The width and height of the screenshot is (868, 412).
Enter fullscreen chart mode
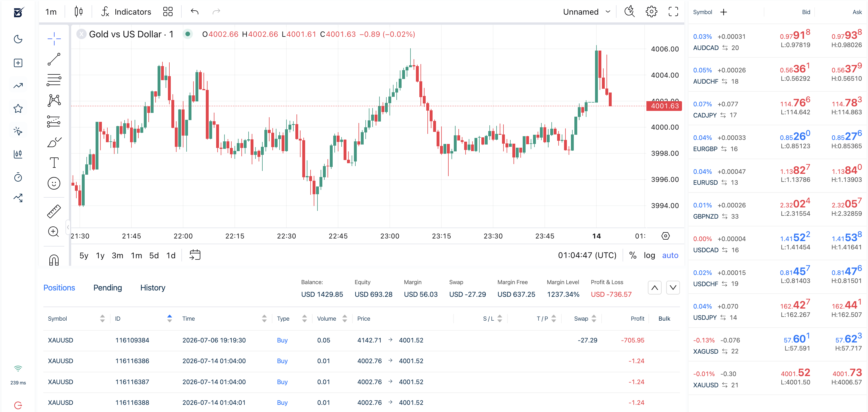[x=673, y=12]
